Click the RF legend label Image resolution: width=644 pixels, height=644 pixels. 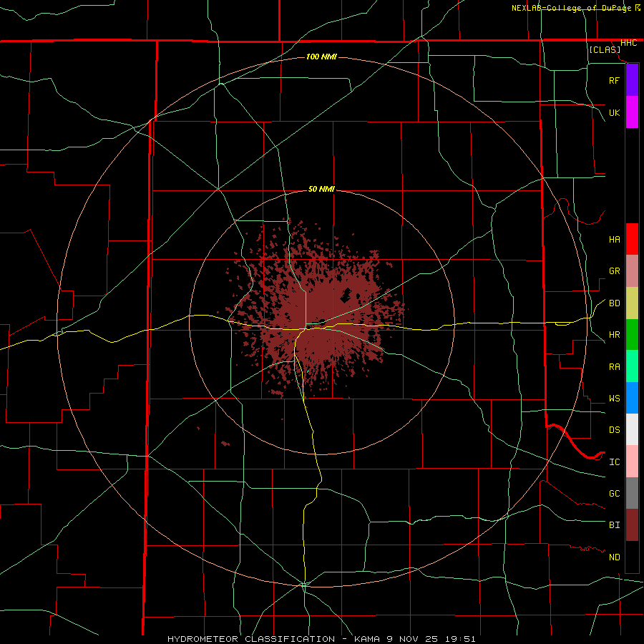614,80
